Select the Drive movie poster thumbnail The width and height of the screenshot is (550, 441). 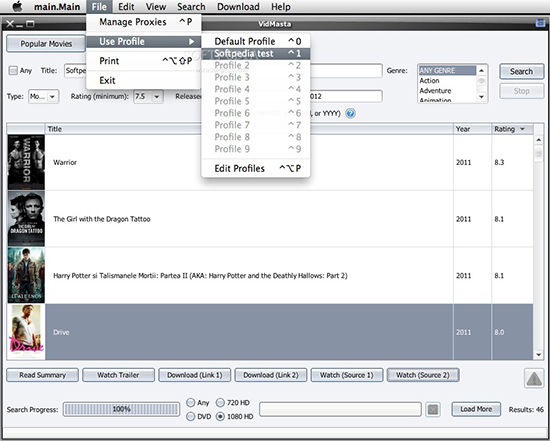coord(26,332)
